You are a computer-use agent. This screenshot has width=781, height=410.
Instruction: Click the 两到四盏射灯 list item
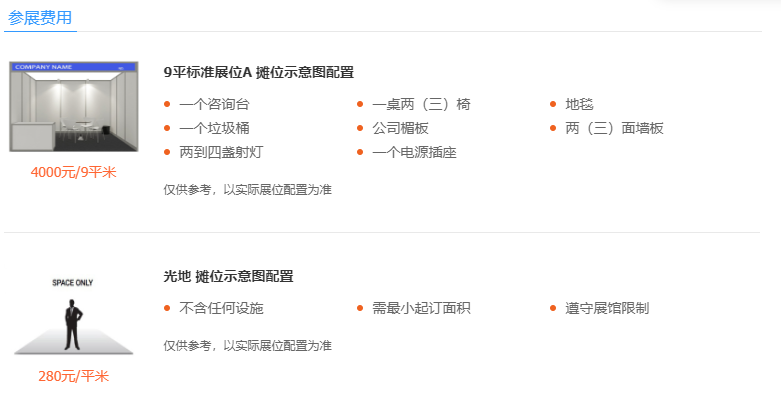pos(222,152)
